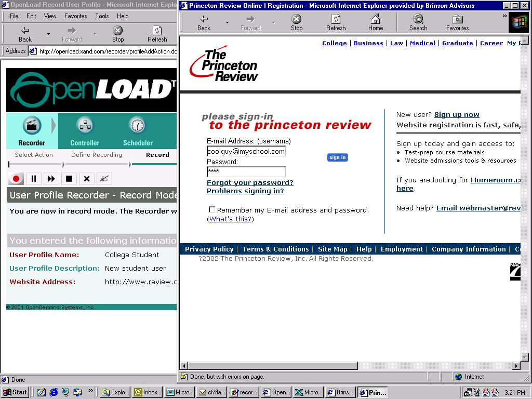Click Stop in the Princeton Review browser

point(297,23)
